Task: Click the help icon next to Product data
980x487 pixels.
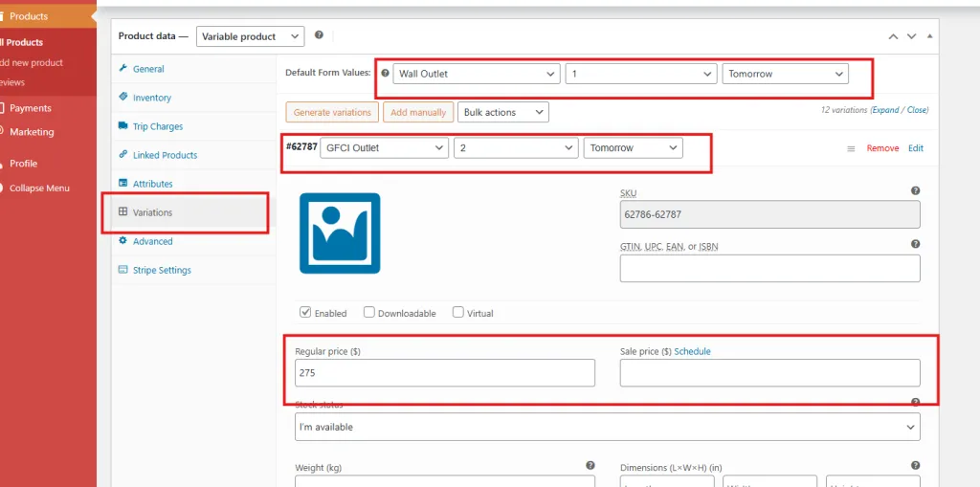Action: (319, 35)
